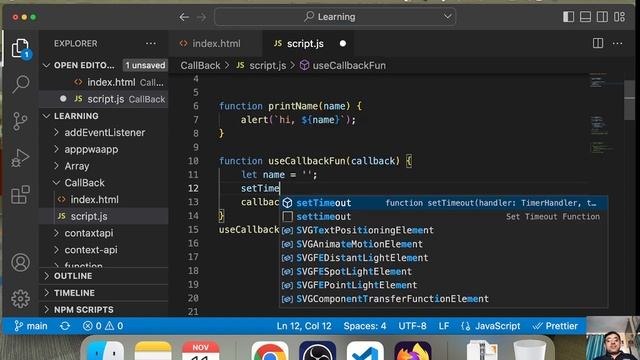The image size is (640, 360).
Task: Go forward with the right arrow
Action: point(201,17)
